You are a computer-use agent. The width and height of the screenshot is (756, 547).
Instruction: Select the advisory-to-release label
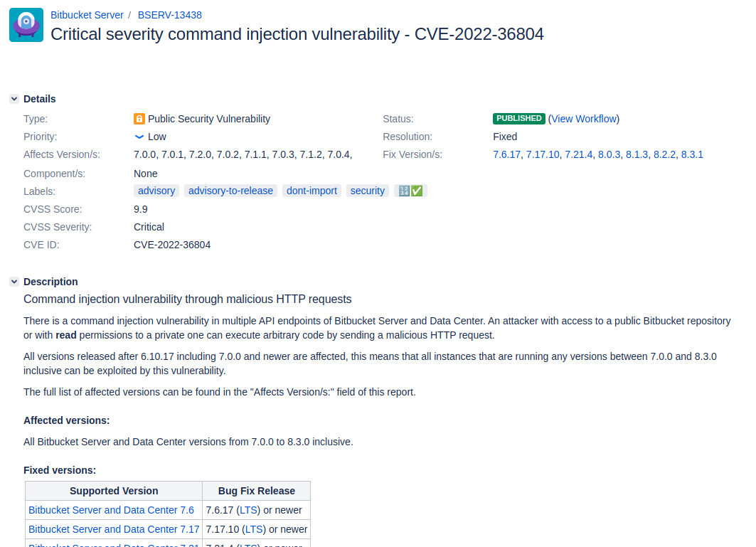[x=230, y=191]
